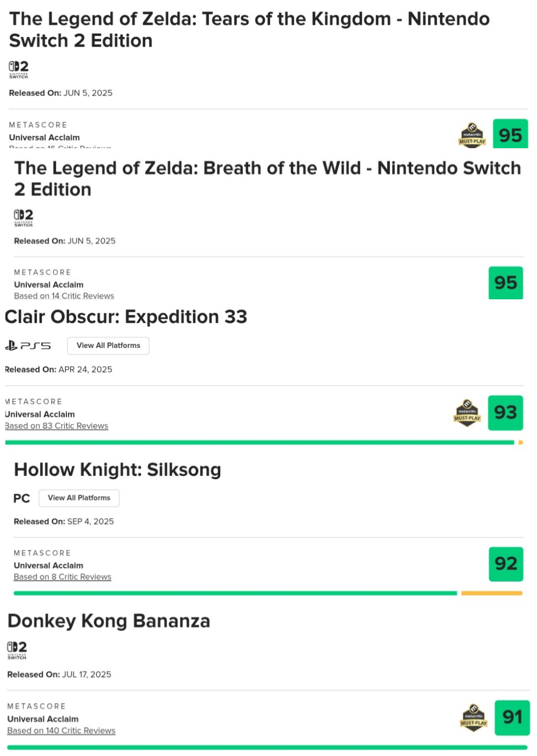Click Donkey Kong Bananza Switch 2 icon

17,650
